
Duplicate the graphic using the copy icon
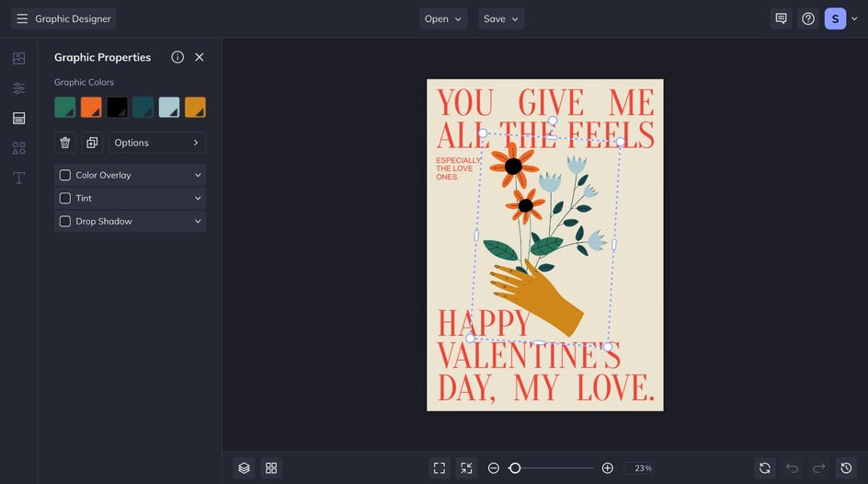coord(92,143)
